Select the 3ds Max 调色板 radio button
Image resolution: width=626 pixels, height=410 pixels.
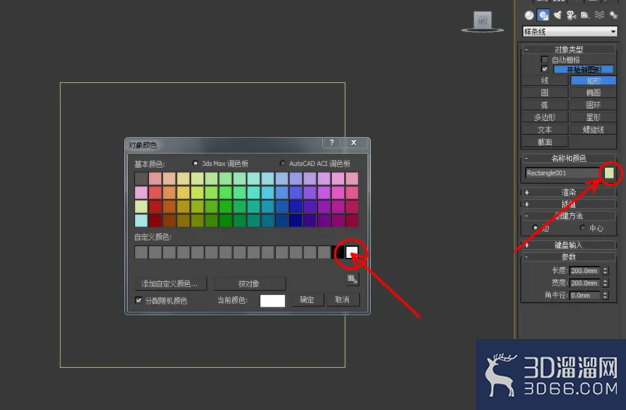(x=195, y=163)
